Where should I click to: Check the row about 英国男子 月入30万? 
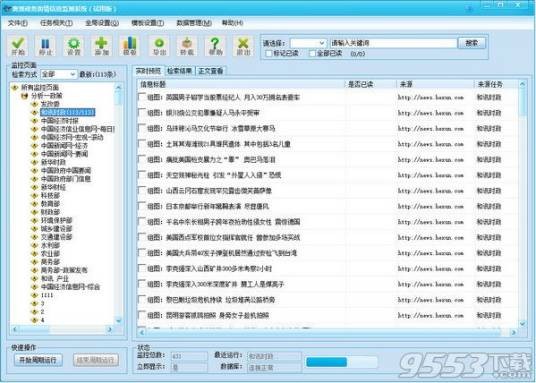(x=142, y=97)
